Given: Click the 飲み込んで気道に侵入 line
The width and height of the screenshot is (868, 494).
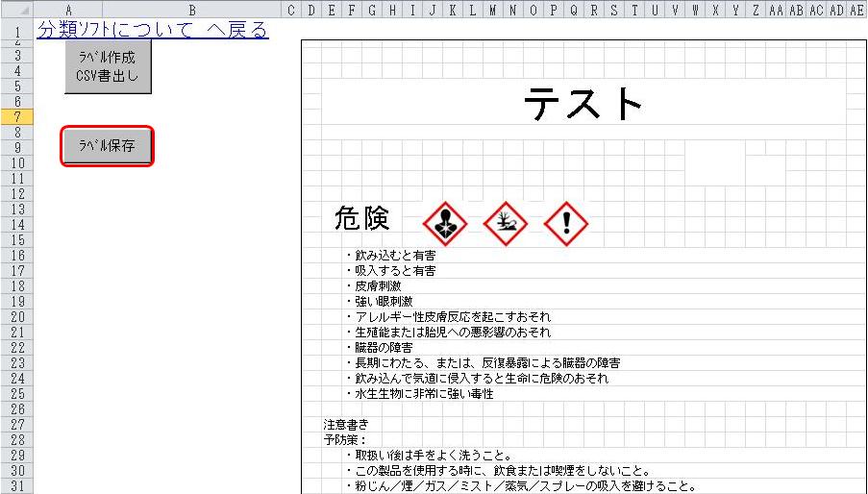Looking at the screenshot, I should click(477, 379).
